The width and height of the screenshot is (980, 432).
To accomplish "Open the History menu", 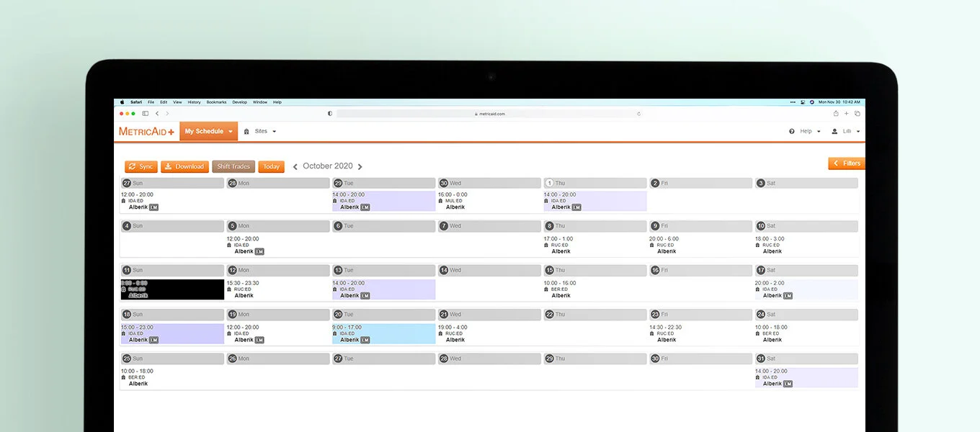I will pos(194,102).
